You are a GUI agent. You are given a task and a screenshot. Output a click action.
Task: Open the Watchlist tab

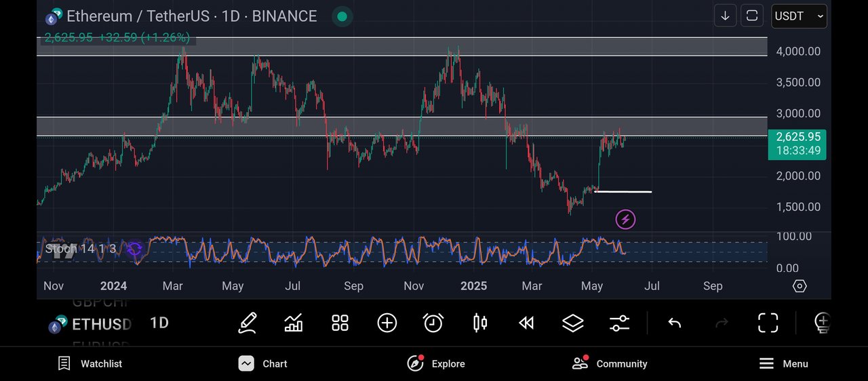(90, 364)
